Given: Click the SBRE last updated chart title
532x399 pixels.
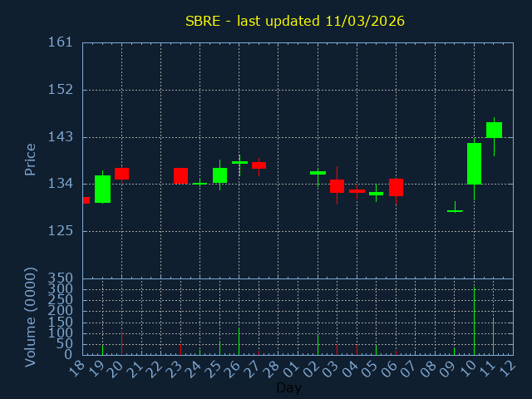Looking at the screenshot, I should (x=294, y=21).
